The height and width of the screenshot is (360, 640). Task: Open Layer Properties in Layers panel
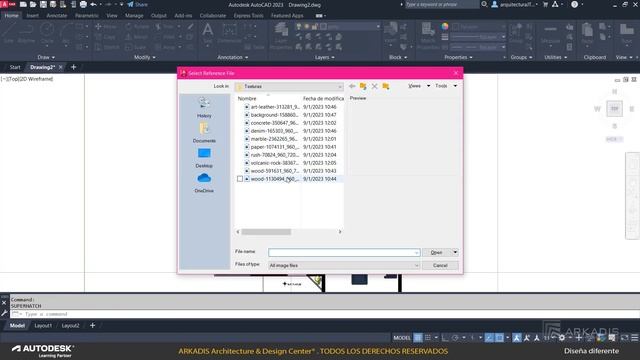[281, 35]
